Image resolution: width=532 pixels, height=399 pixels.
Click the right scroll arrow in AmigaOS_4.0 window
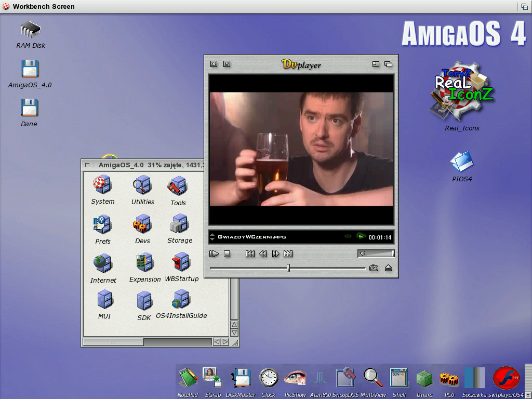tap(225, 342)
